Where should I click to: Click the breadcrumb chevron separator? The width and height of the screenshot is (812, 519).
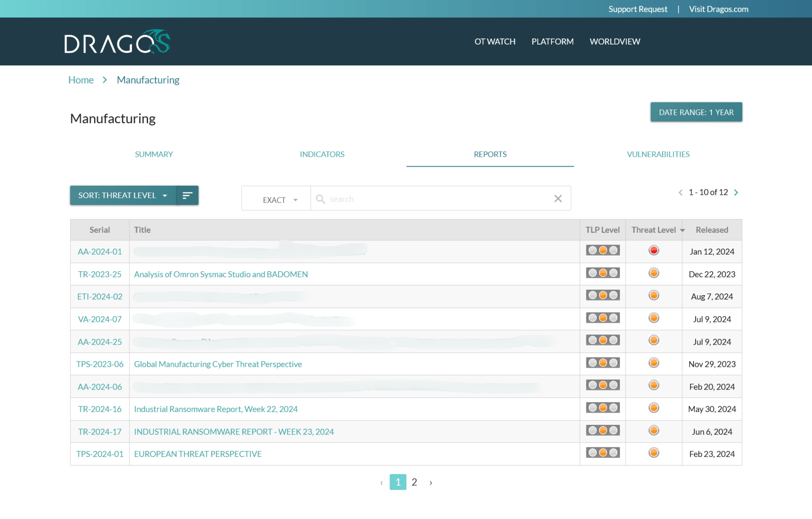(x=105, y=80)
